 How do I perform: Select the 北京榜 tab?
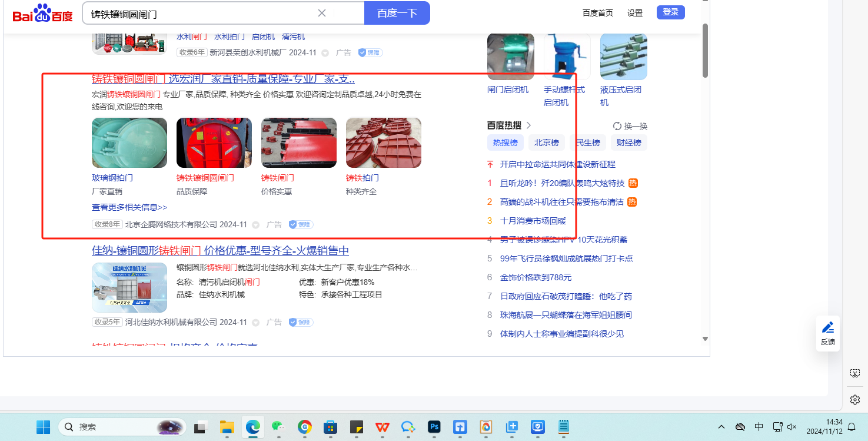pos(547,142)
